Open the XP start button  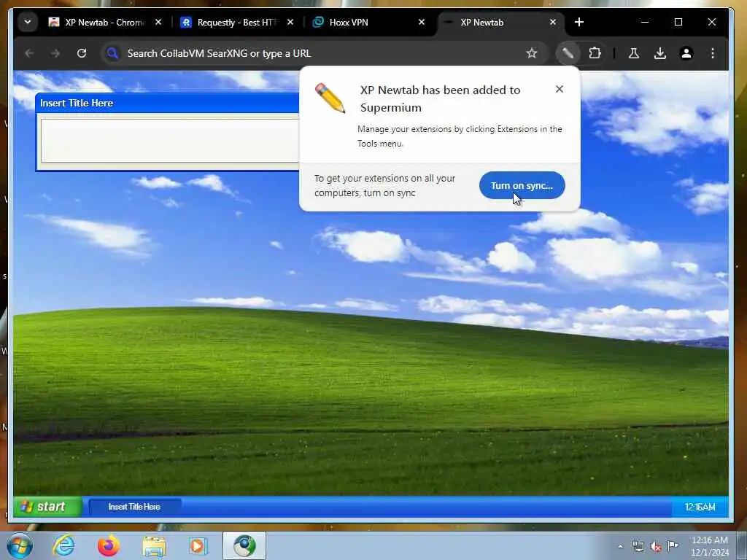point(47,507)
